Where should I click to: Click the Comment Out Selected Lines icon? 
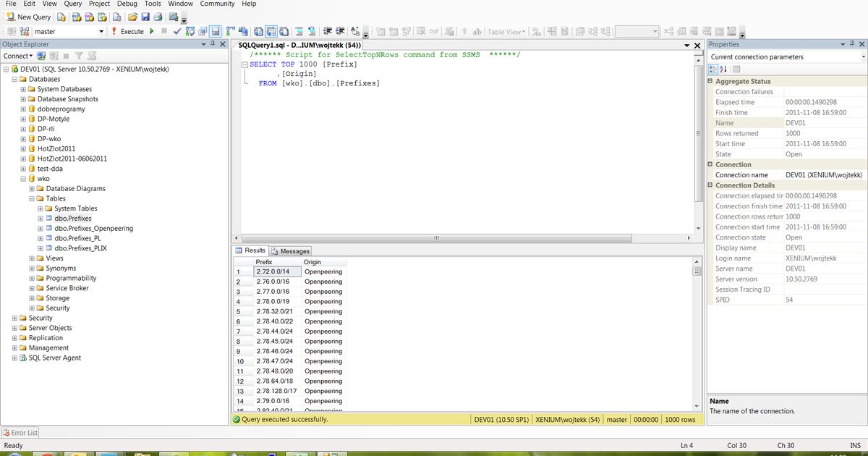click(x=299, y=30)
